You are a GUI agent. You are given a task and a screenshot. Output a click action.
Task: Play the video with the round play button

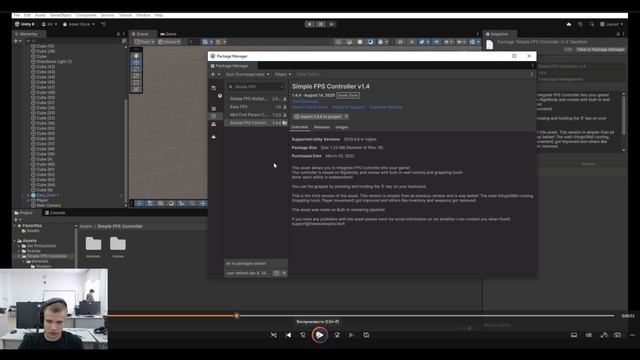point(320,335)
